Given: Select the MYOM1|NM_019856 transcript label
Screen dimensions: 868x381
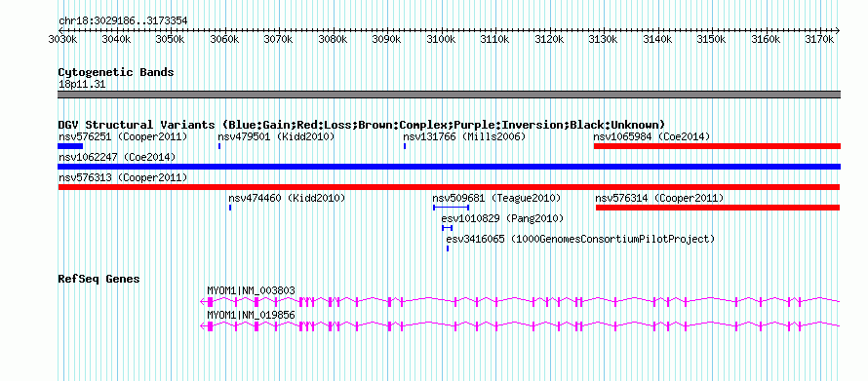Looking at the screenshot, I should [251, 315].
